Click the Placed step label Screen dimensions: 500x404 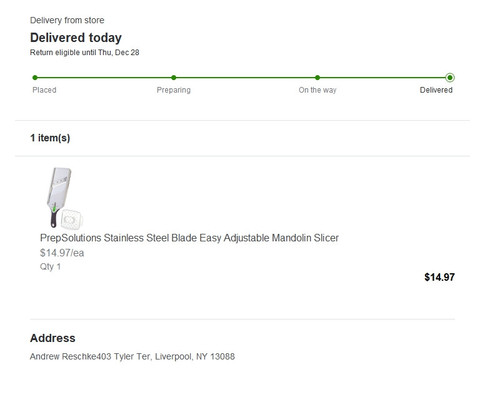click(44, 90)
